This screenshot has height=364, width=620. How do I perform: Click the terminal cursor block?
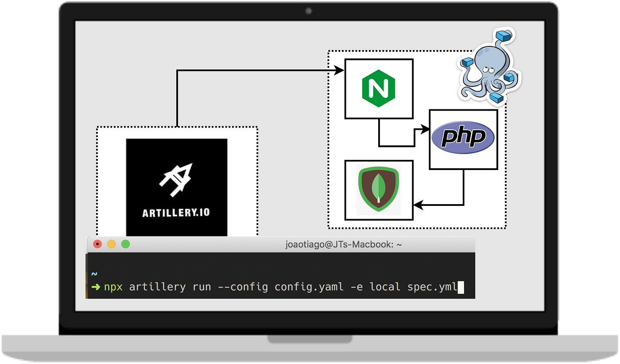click(461, 287)
